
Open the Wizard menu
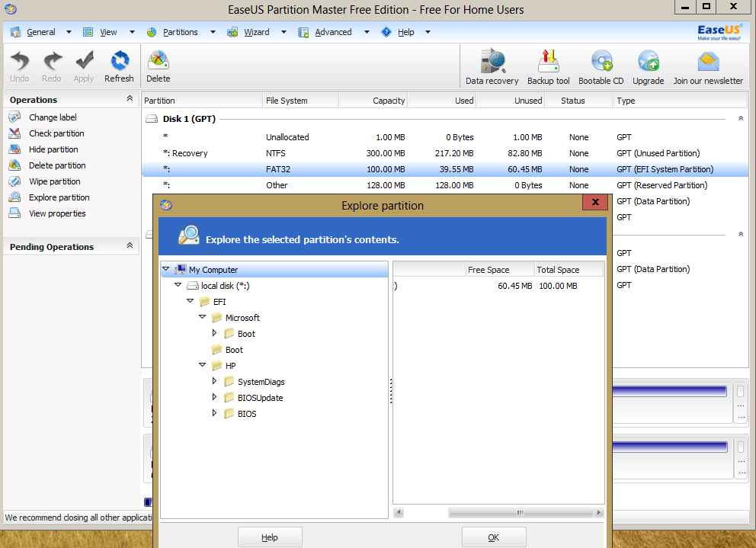[256, 32]
